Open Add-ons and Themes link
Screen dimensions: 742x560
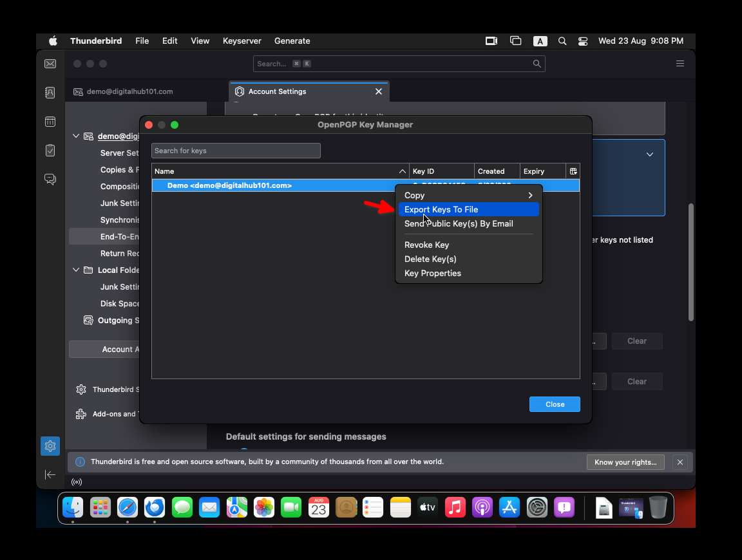[x=108, y=414]
